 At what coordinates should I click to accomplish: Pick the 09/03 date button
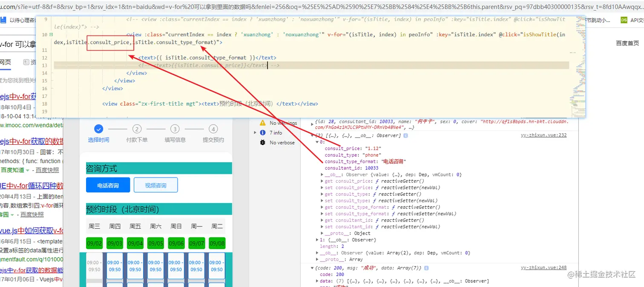(115, 244)
